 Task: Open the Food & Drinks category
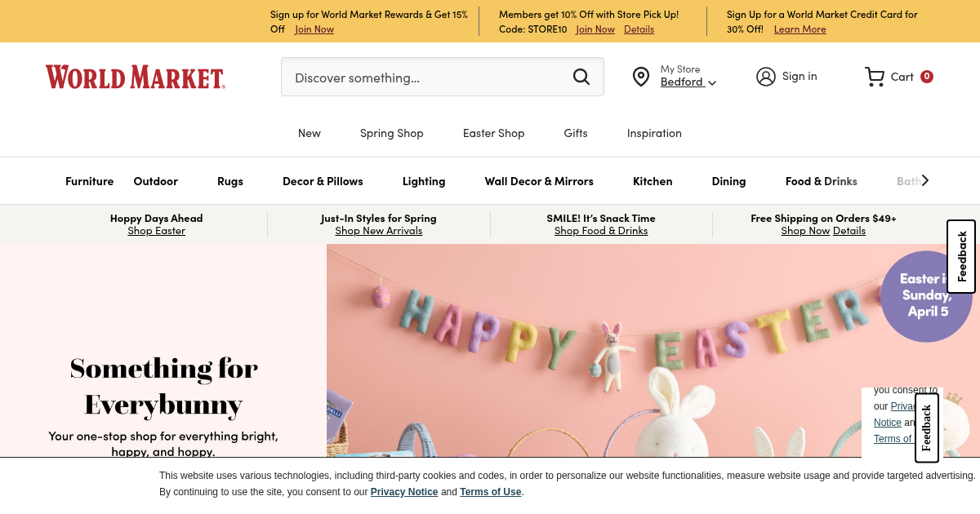pyautogui.click(x=822, y=181)
